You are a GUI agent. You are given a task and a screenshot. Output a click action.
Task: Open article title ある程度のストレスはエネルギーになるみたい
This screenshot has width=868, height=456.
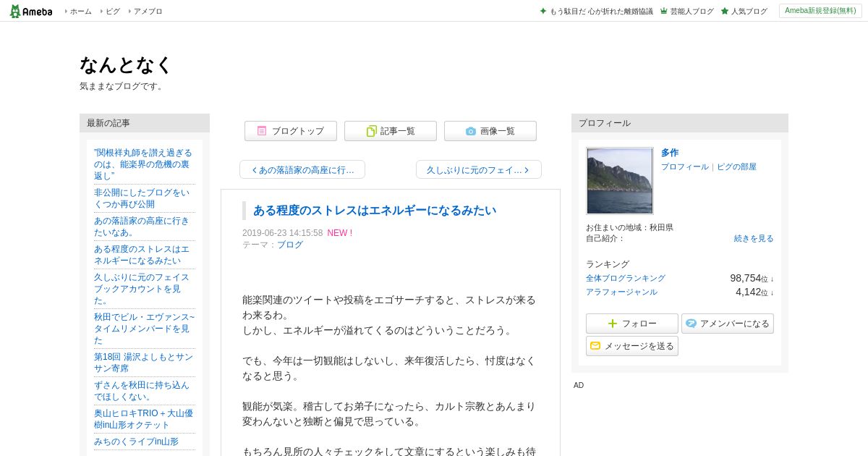tap(375, 211)
